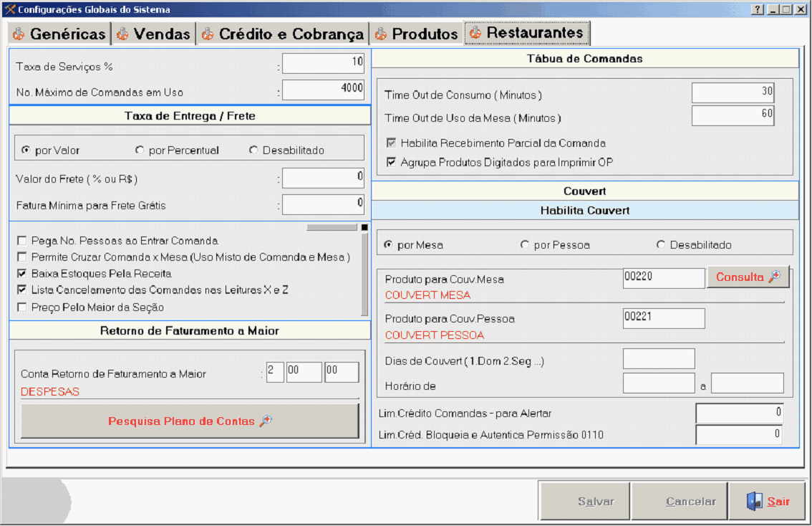Click the door icon on the Sair button

754,501
